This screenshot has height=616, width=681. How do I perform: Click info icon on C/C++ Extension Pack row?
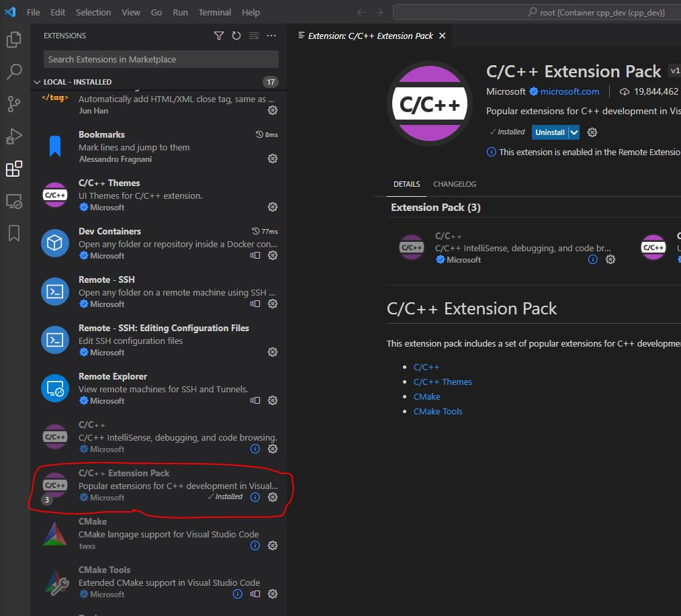[255, 497]
